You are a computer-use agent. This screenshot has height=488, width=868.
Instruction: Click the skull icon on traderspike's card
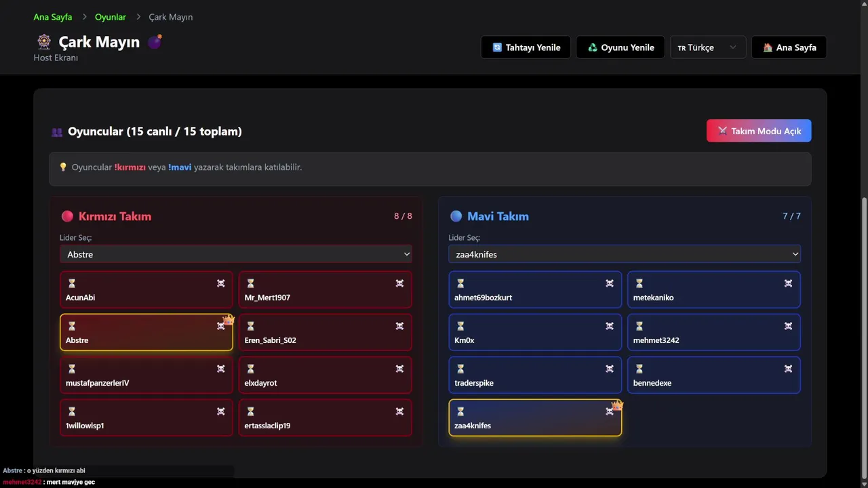point(610,369)
